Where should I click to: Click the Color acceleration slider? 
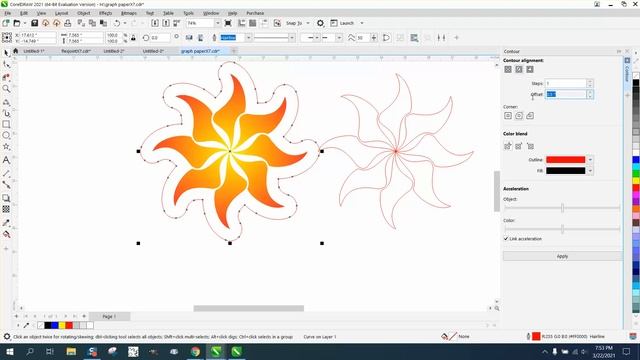pos(562,229)
